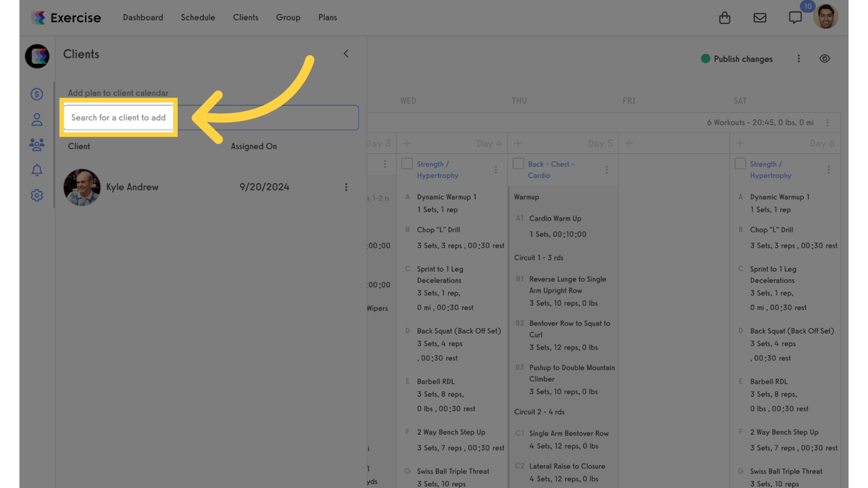
Task: Open the kebab menu next to Kyle Andrew
Action: coord(346,187)
